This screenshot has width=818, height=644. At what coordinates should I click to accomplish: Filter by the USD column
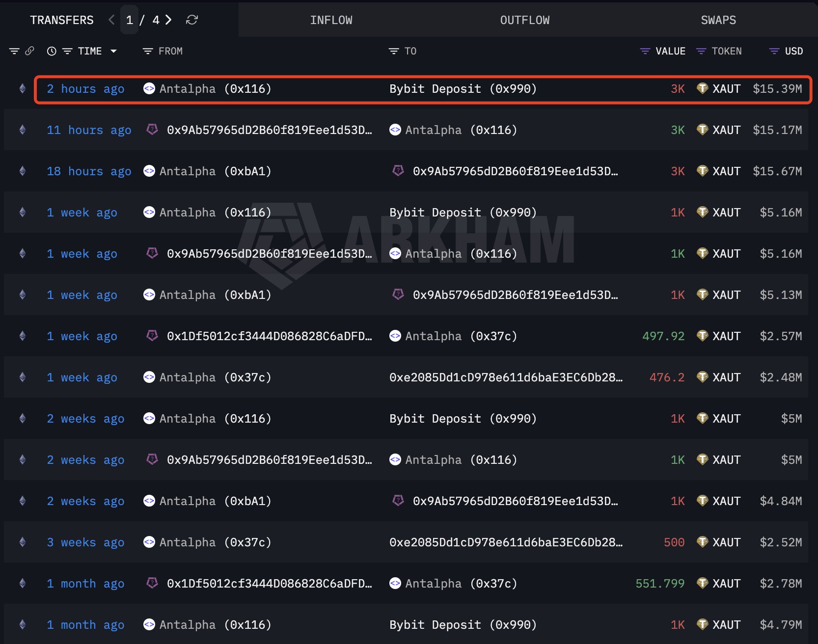(774, 51)
